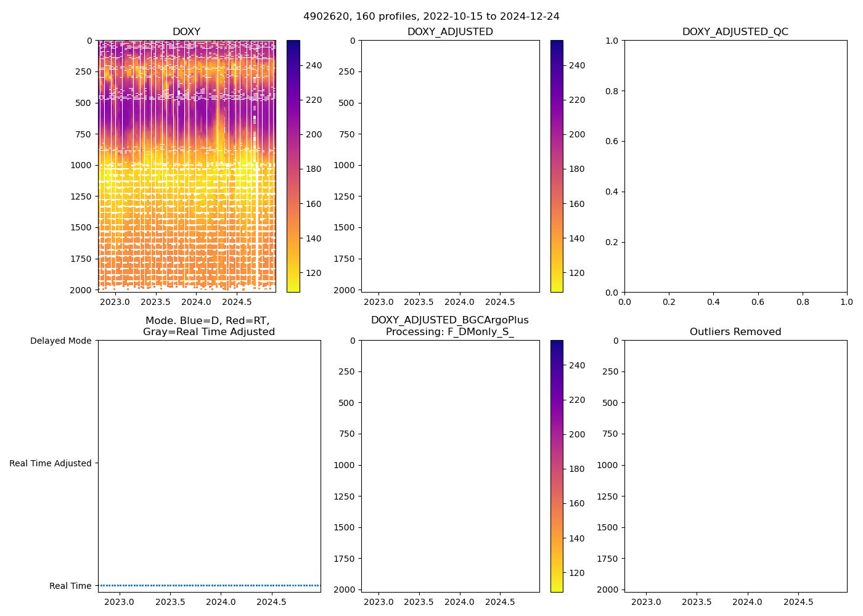Click the DOXY_ADJUSTED_QC panel title
Screen dimensions: 863x616
735,32
